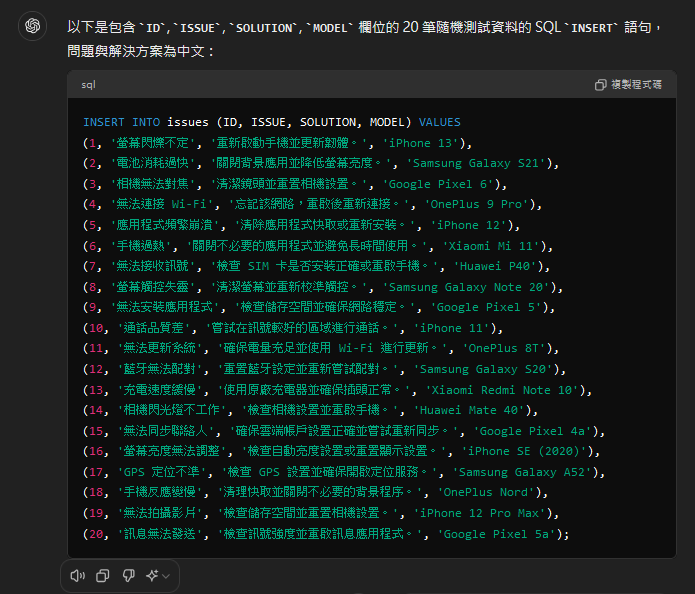Click '手機過熱' issue text in row 6
This screenshot has width=695, height=594.
pyautogui.click(x=141, y=246)
